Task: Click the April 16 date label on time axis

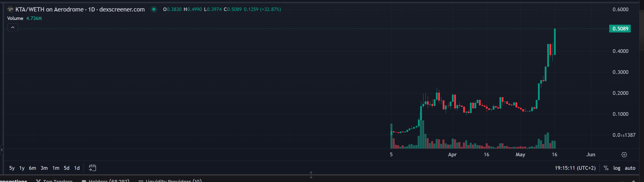Action: [486, 155]
